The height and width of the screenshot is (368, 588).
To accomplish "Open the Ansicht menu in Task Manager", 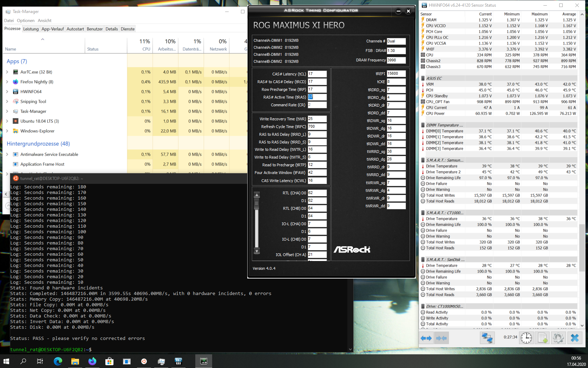I will tap(45, 21).
